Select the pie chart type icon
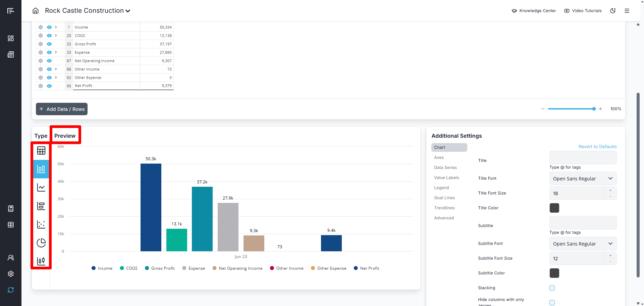644x306 pixels. [x=41, y=243]
